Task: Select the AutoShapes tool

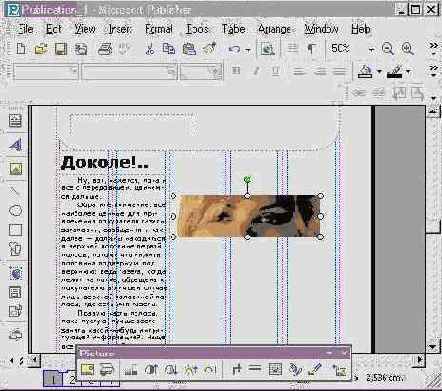Action: pos(15,249)
